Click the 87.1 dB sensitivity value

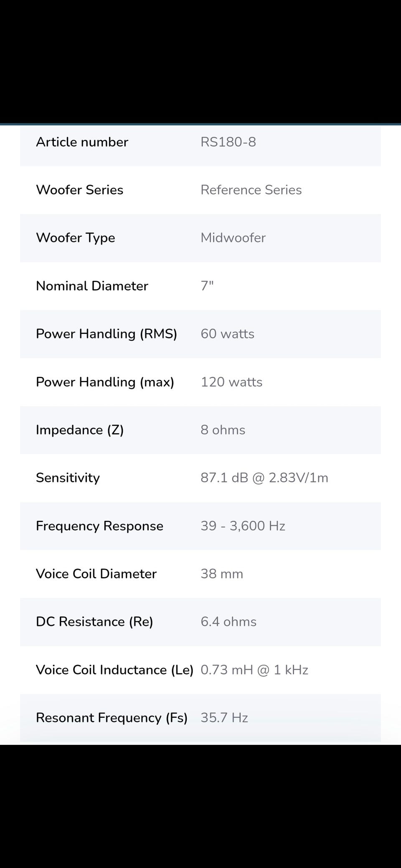click(x=264, y=478)
